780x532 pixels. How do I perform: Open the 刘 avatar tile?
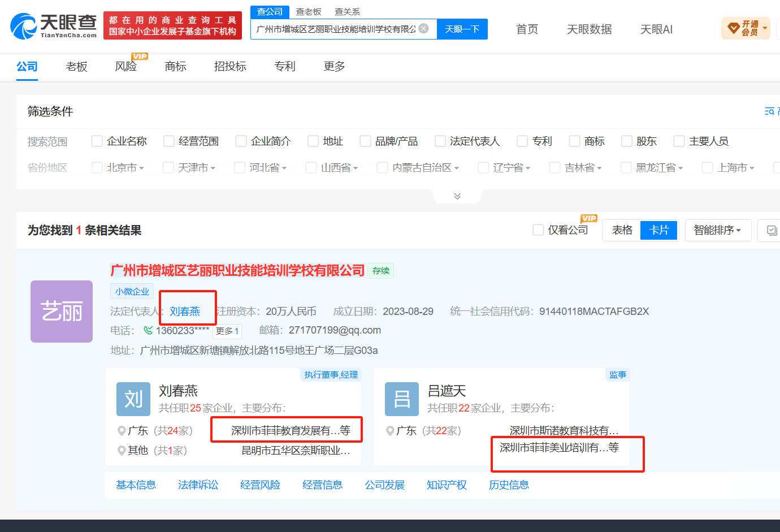(133, 399)
